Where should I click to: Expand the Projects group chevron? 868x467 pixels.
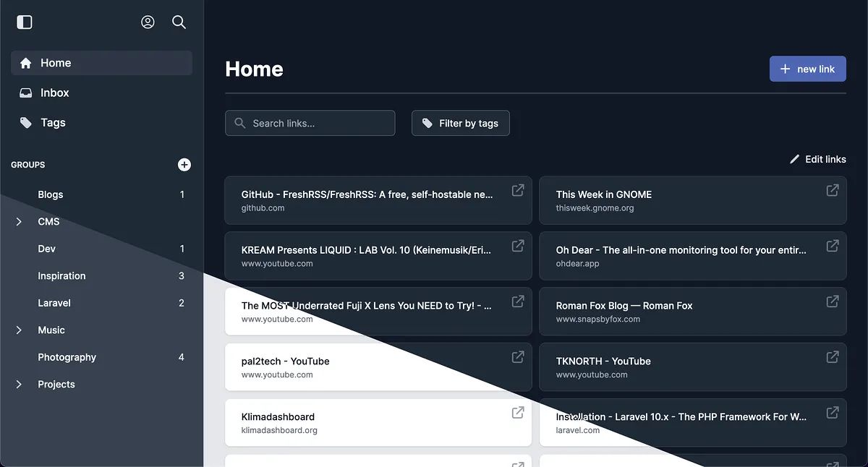[19, 385]
